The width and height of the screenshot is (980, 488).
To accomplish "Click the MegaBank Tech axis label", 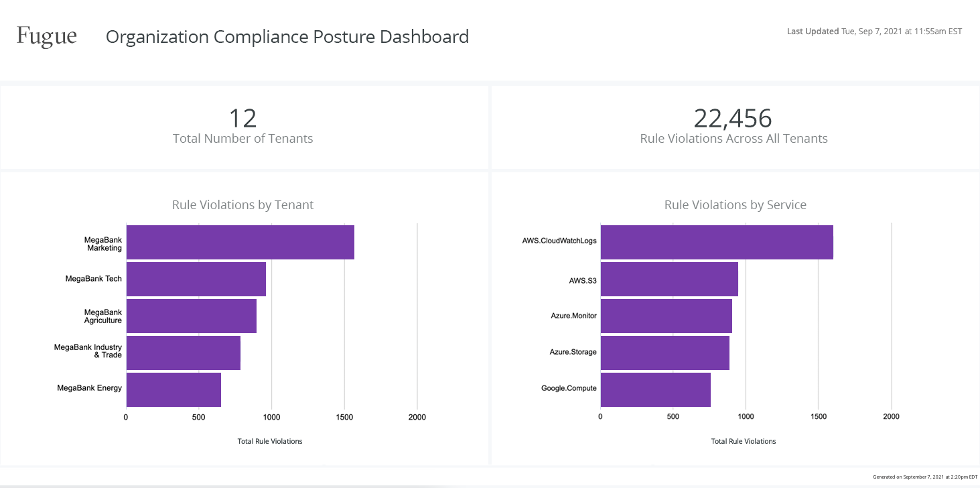I will coord(94,278).
